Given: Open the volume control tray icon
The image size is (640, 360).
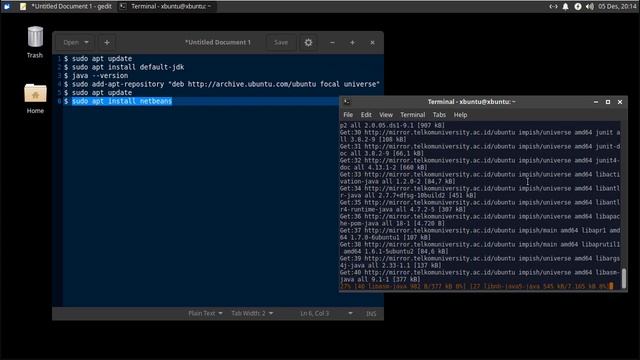Looking at the screenshot, I should point(590,7).
